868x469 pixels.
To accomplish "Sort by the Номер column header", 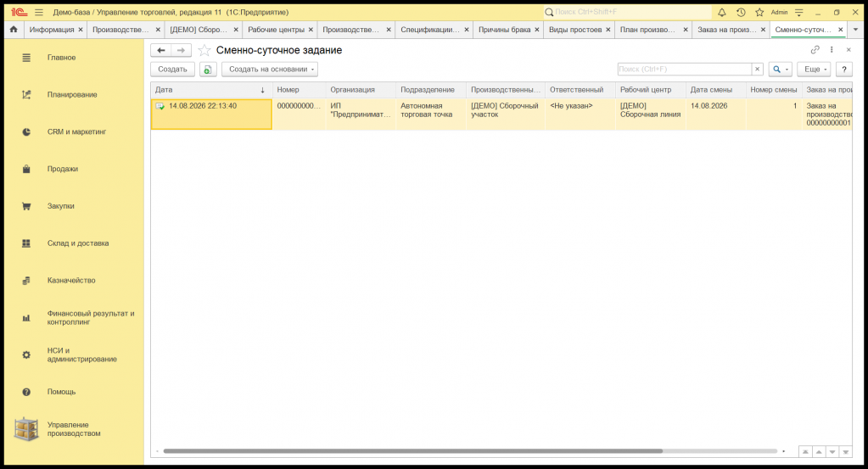I will tap(299, 90).
